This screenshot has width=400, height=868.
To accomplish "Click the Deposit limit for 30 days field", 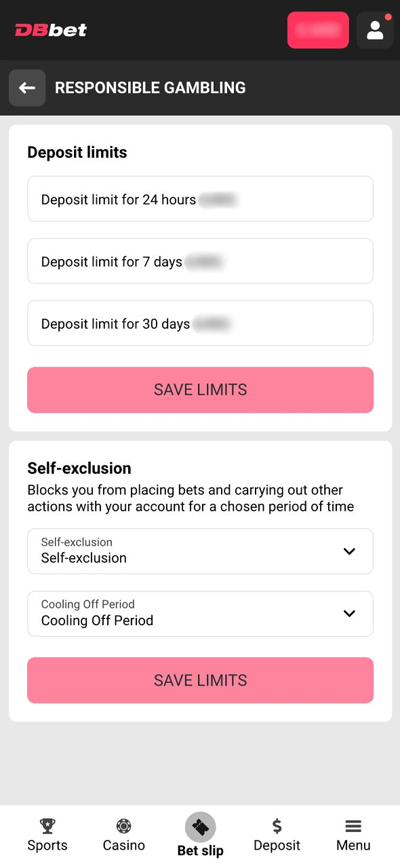I will click(200, 323).
